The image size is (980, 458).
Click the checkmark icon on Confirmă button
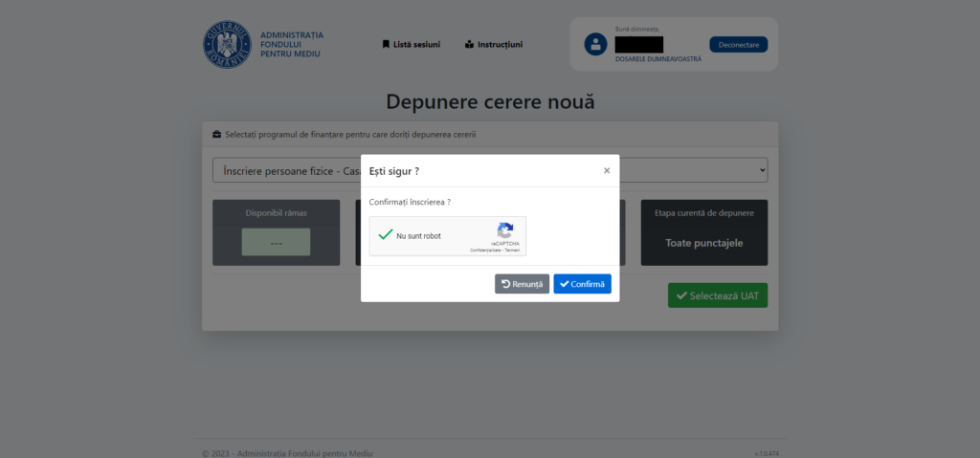pos(565,284)
